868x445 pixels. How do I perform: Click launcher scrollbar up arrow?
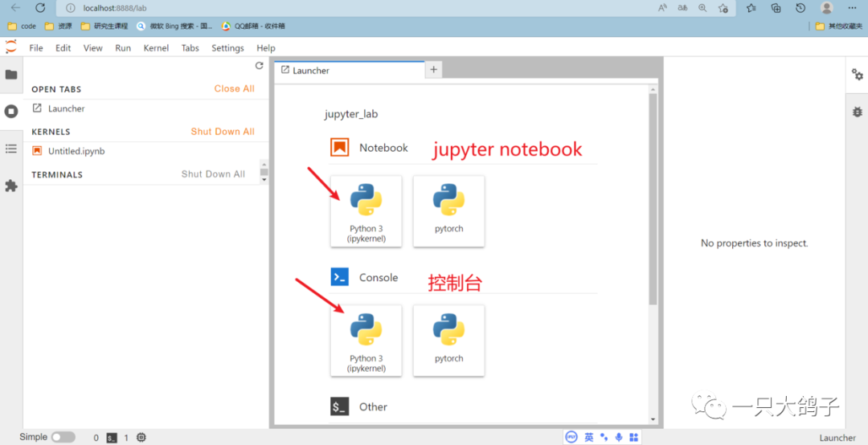653,89
